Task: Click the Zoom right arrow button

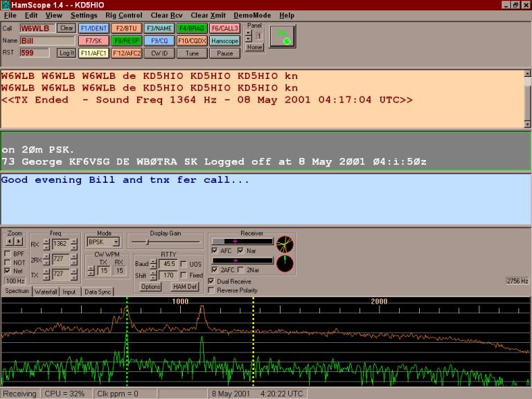Action: 19,242
